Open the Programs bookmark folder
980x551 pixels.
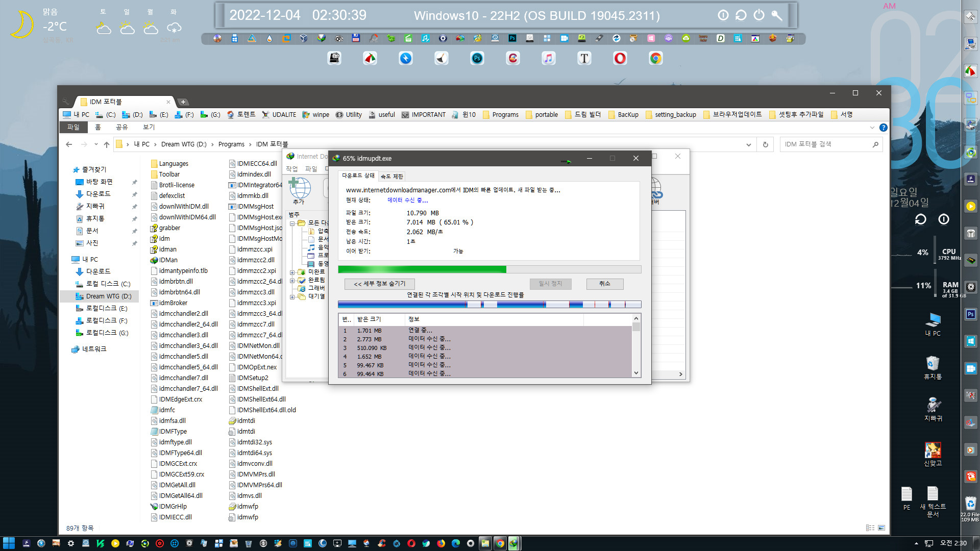click(x=500, y=115)
